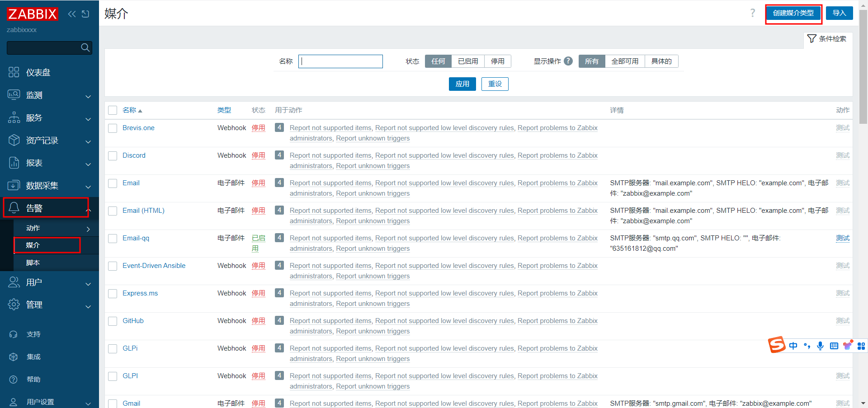Select 全部可用 display filter
This screenshot has width=868, height=408.
625,61
